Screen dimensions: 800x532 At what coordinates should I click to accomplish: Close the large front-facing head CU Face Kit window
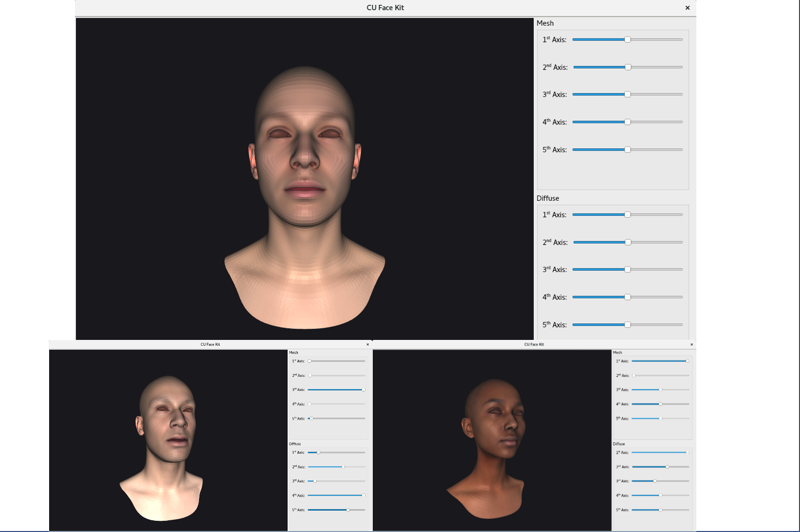point(687,8)
